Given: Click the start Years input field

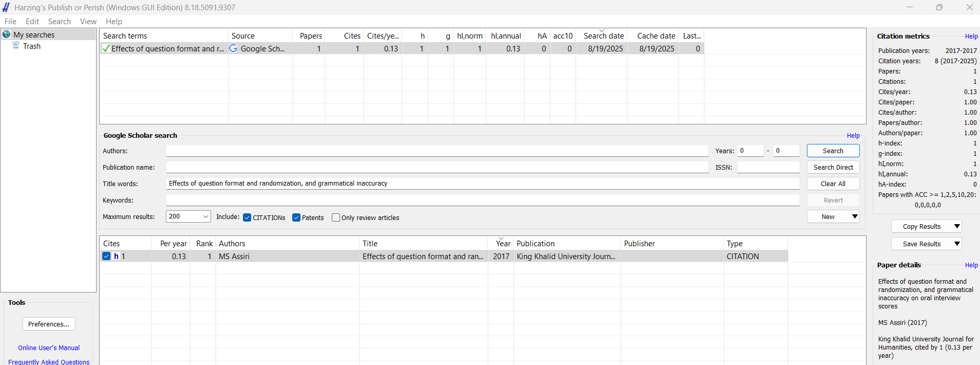Looking at the screenshot, I should coord(750,151).
